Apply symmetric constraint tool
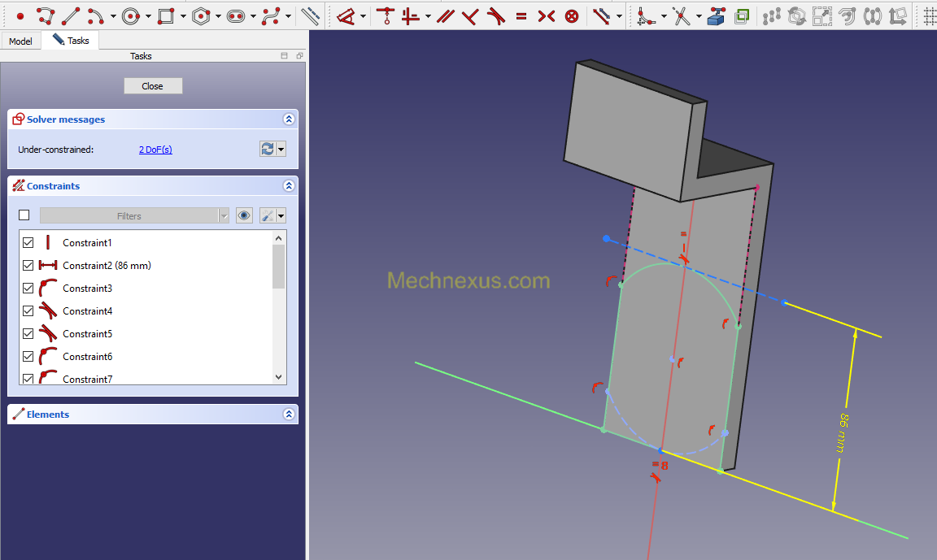This screenshot has height=560, width=937. [547, 15]
